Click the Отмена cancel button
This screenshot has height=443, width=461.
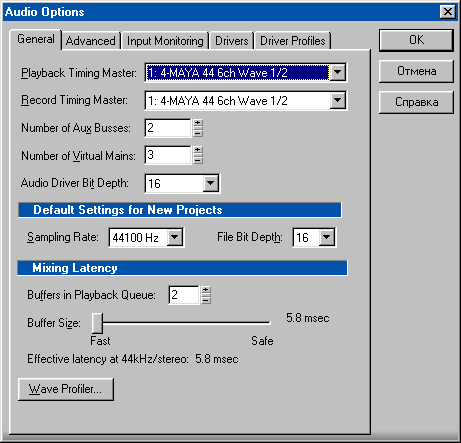click(416, 71)
